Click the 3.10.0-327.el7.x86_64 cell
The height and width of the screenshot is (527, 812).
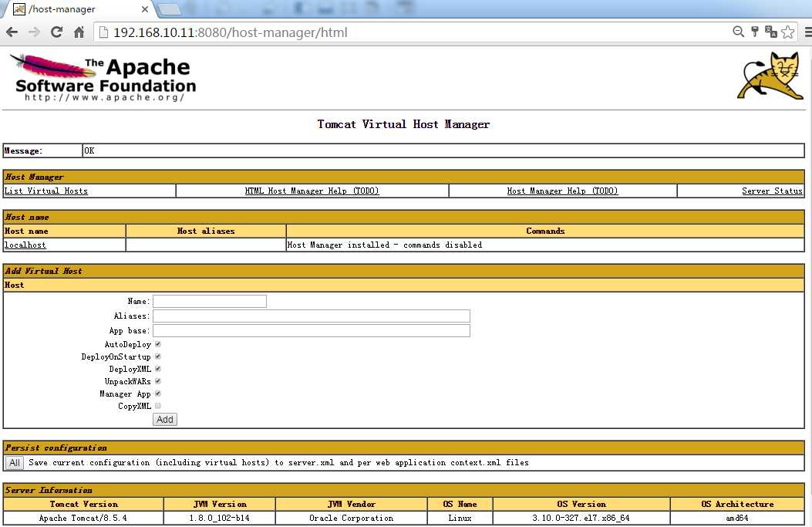coord(581,518)
